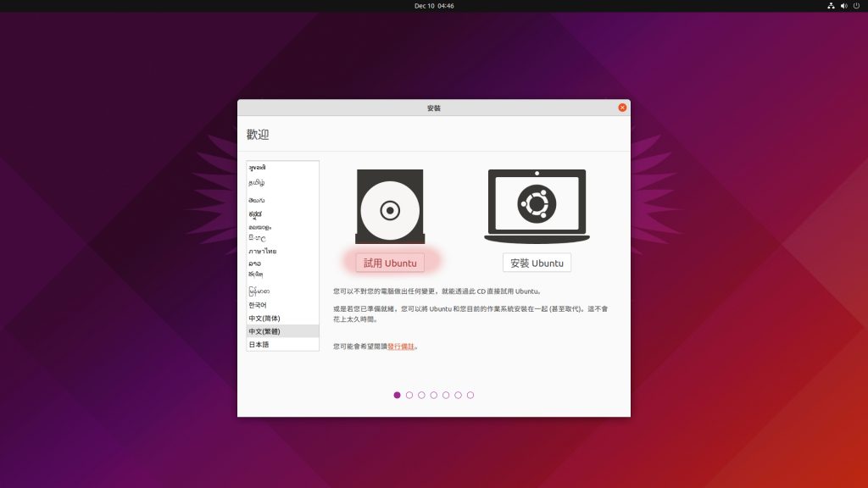Select ಕನ್ನಡ in the language list
The image size is (868, 488).
tap(282, 213)
